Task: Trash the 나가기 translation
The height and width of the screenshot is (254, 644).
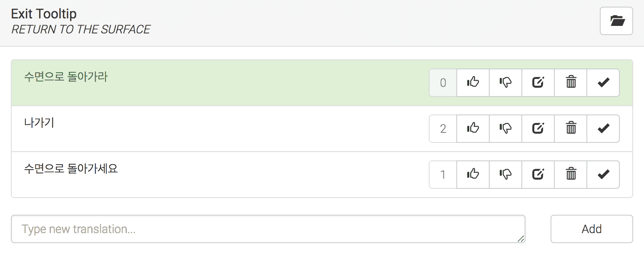Action: click(571, 129)
